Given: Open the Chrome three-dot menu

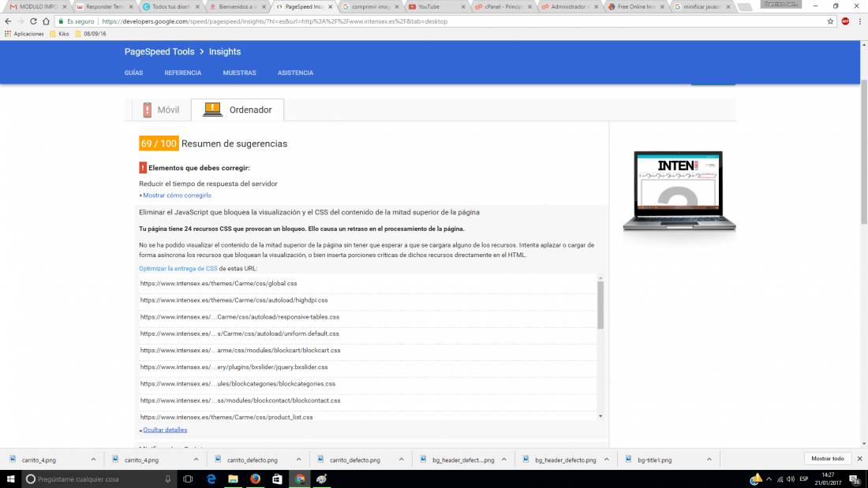Looking at the screenshot, I should tap(859, 21).
